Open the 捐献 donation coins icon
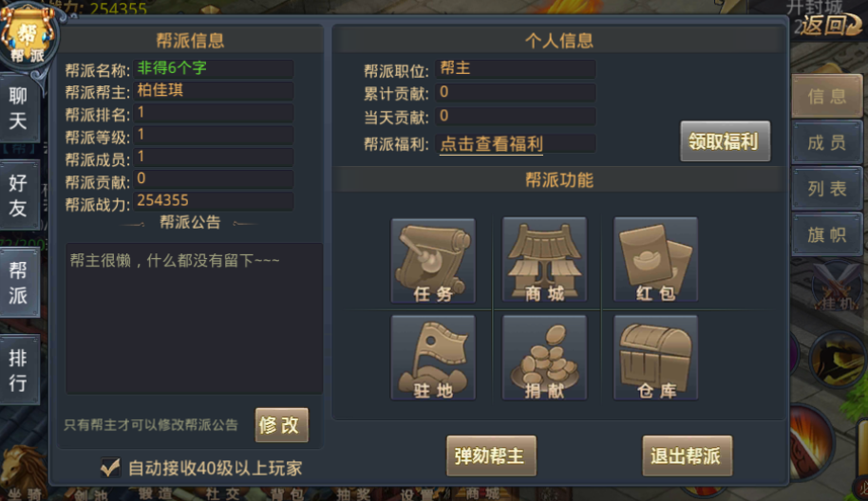This screenshot has height=501, width=868. point(545,358)
